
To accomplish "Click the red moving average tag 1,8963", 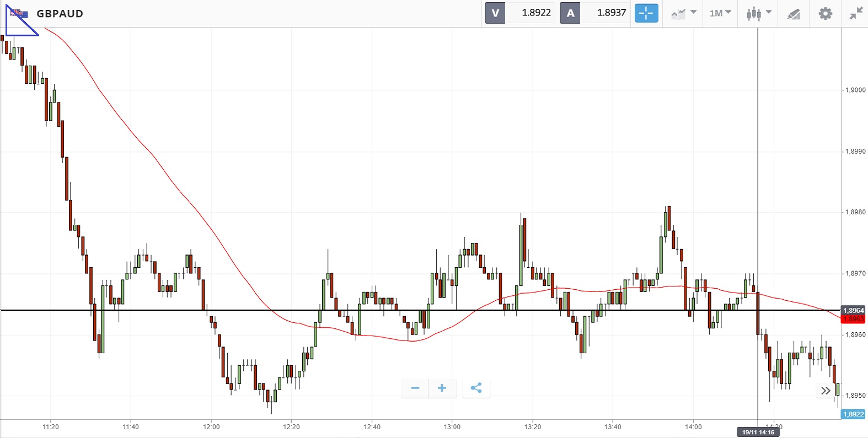I will [854, 319].
